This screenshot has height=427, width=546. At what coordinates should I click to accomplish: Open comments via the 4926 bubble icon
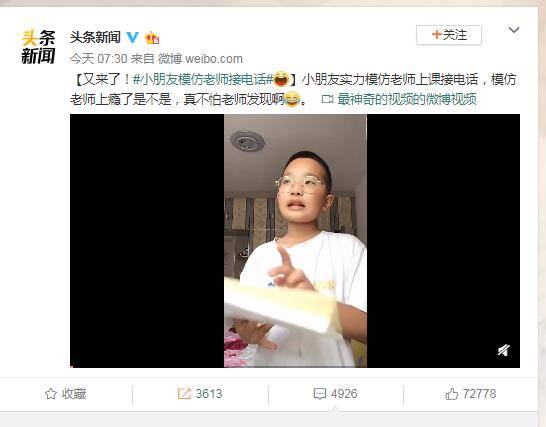(x=319, y=394)
